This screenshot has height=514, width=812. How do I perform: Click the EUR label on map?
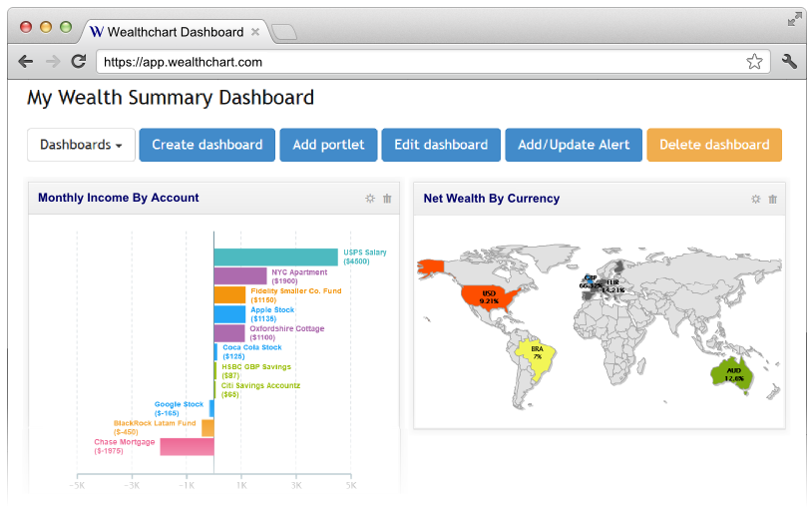612,282
